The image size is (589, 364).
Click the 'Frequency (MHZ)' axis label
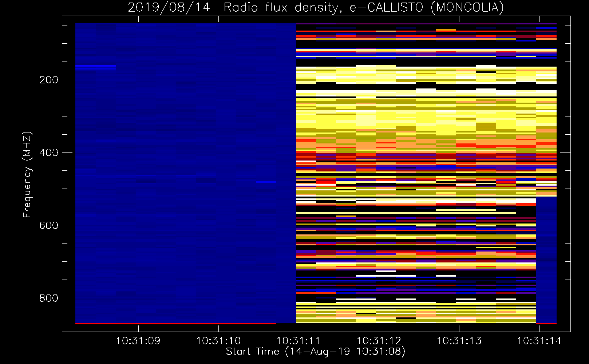pyautogui.click(x=27, y=174)
